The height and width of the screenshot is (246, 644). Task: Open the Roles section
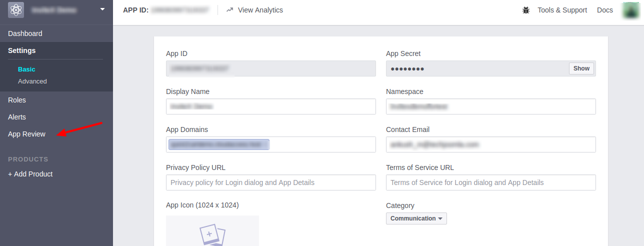pyautogui.click(x=17, y=100)
